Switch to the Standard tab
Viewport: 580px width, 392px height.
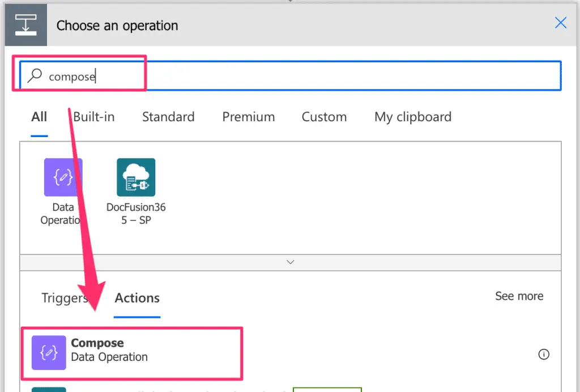tap(168, 117)
